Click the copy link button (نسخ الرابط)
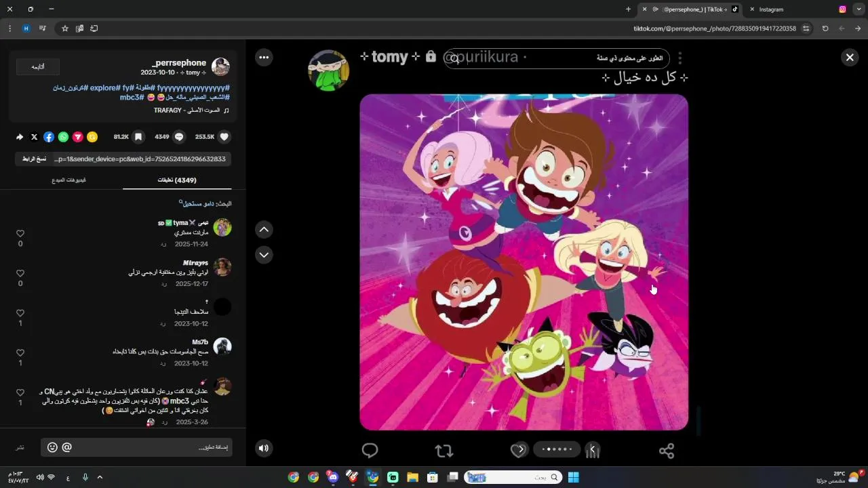 pyautogui.click(x=34, y=159)
